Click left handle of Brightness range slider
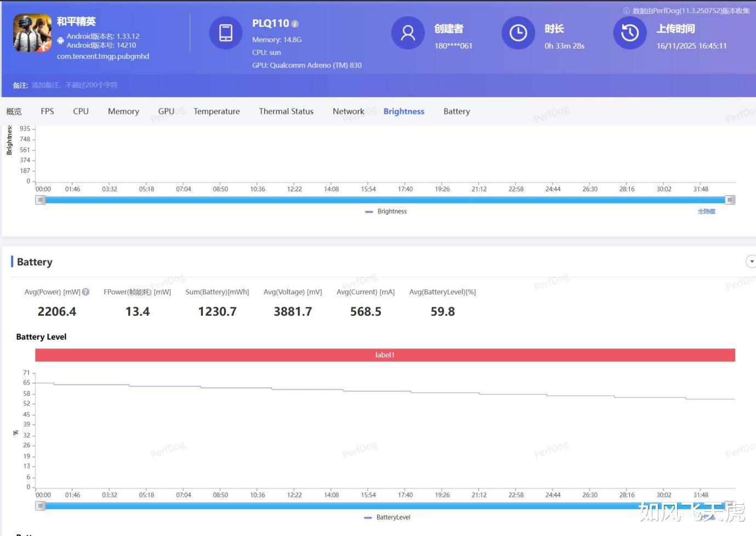This screenshot has height=536, width=756. [x=41, y=200]
